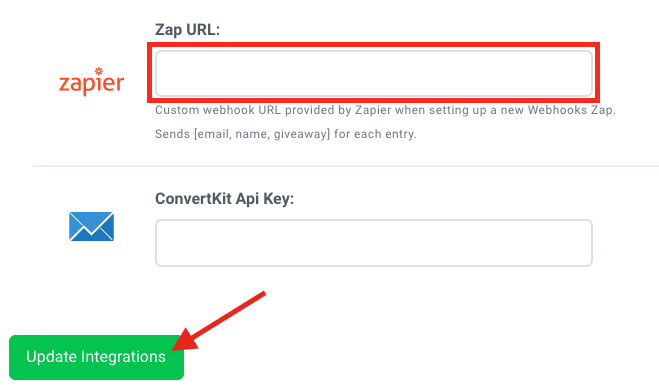The width and height of the screenshot is (659, 390).
Task: Click the 'Sends [email, name, giveaway]' hint
Action: (x=286, y=134)
